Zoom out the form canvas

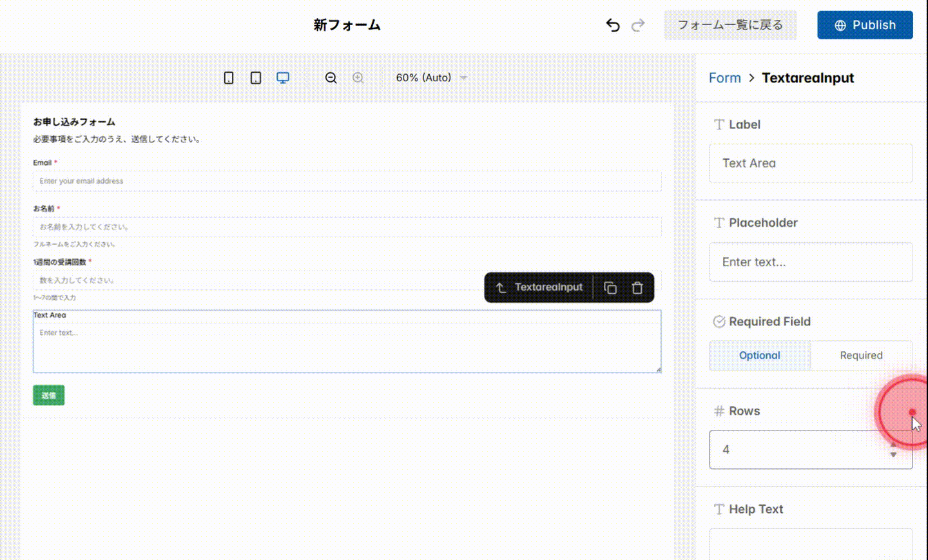click(x=331, y=77)
